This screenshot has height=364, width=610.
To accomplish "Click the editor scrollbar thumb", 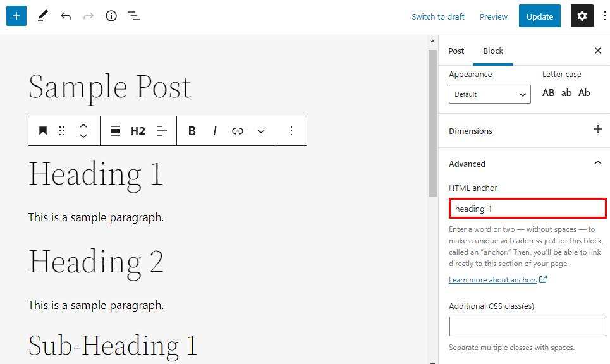I will point(432,123).
